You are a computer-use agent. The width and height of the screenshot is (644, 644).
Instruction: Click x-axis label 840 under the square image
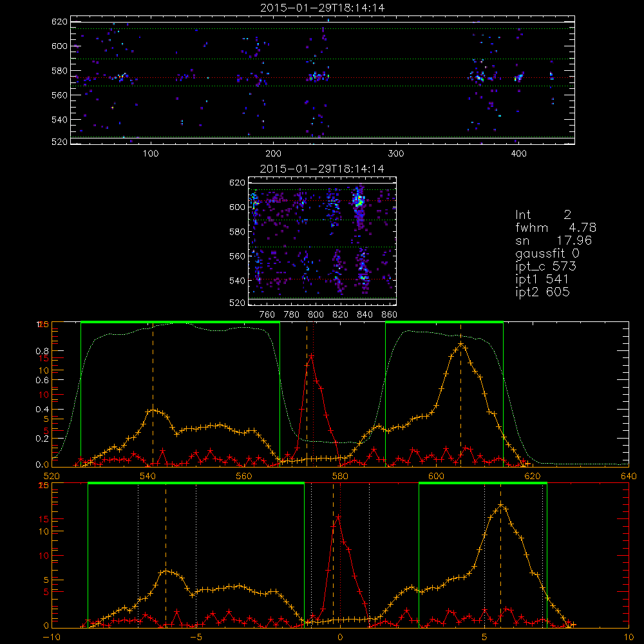click(365, 315)
